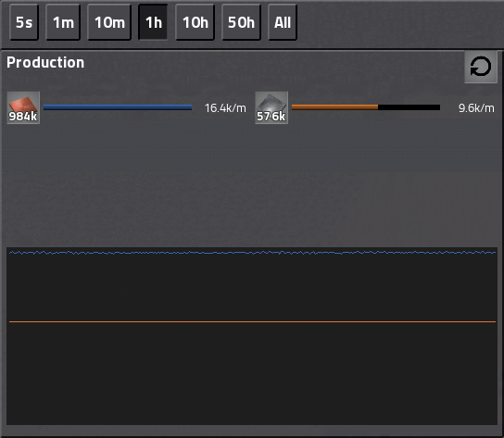Click the 984k count on copper icon

(23, 117)
